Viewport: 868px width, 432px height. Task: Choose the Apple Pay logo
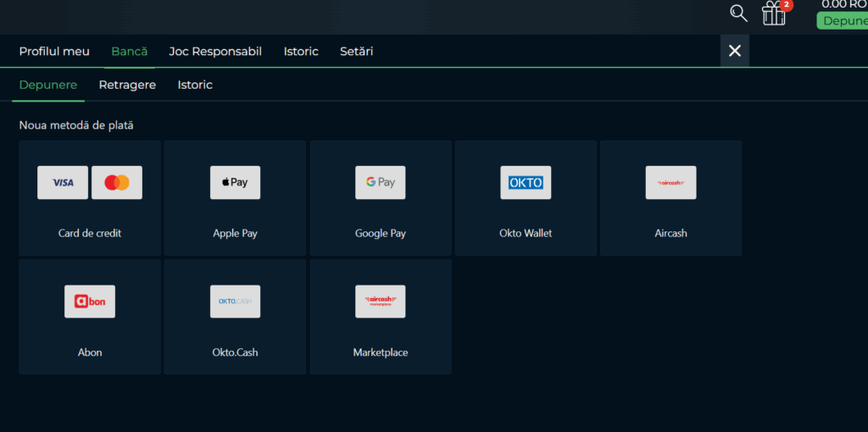235,182
